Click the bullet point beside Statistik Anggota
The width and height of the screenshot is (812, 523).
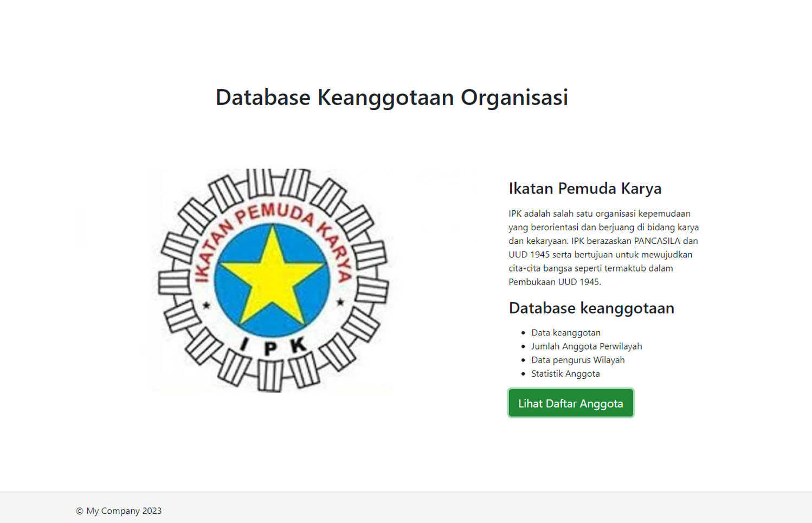[523, 374]
